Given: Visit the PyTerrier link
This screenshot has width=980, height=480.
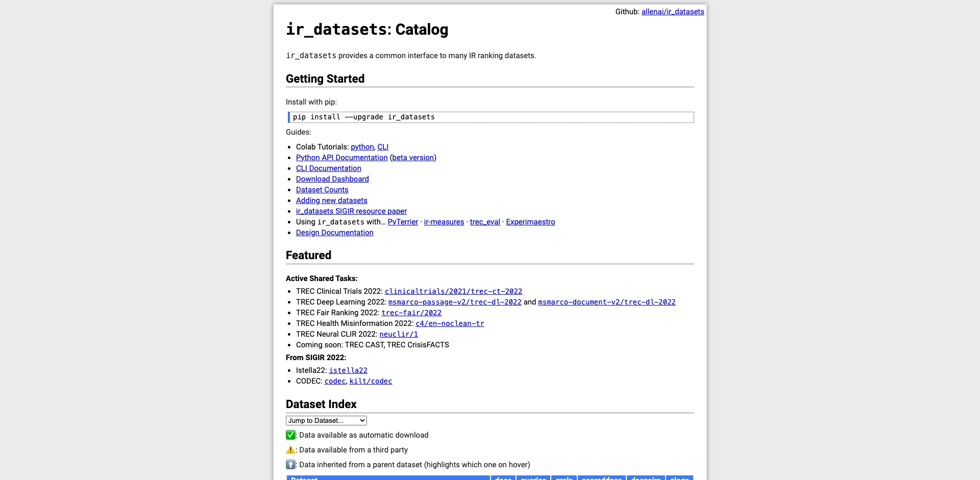Looking at the screenshot, I should (x=403, y=222).
